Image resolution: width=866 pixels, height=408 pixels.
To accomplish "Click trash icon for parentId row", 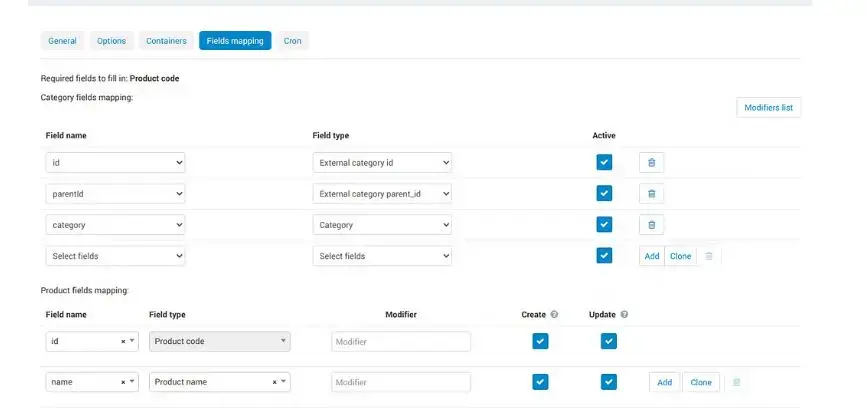I will (x=651, y=193).
